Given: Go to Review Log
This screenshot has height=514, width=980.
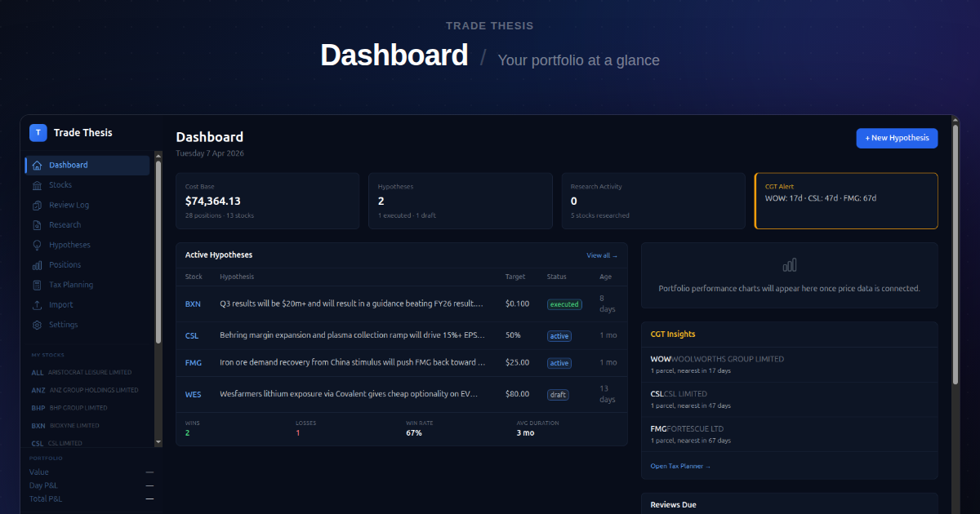Looking at the screenshot, I should pos(87,205).
